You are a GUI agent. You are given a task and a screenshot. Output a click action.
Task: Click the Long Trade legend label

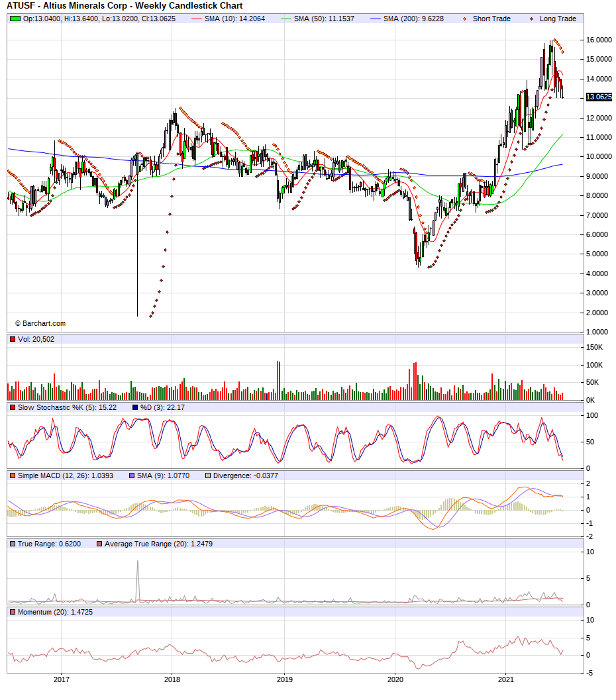pos(558,19)
